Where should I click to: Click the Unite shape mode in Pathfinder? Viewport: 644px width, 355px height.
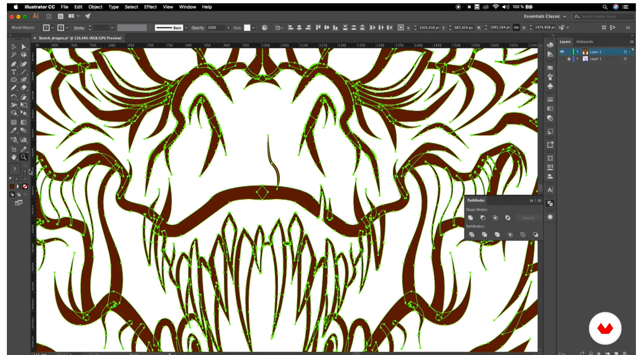[x=470, y=218]
